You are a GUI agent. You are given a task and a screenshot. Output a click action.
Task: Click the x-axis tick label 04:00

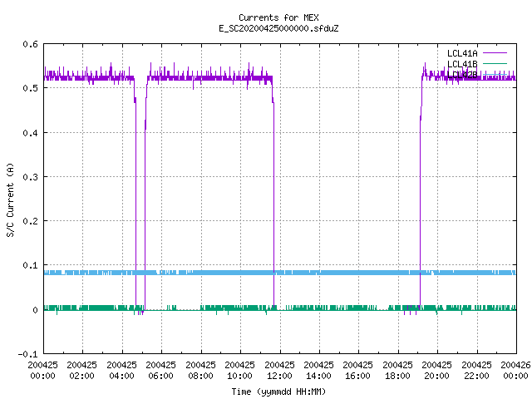coord(121,376)
